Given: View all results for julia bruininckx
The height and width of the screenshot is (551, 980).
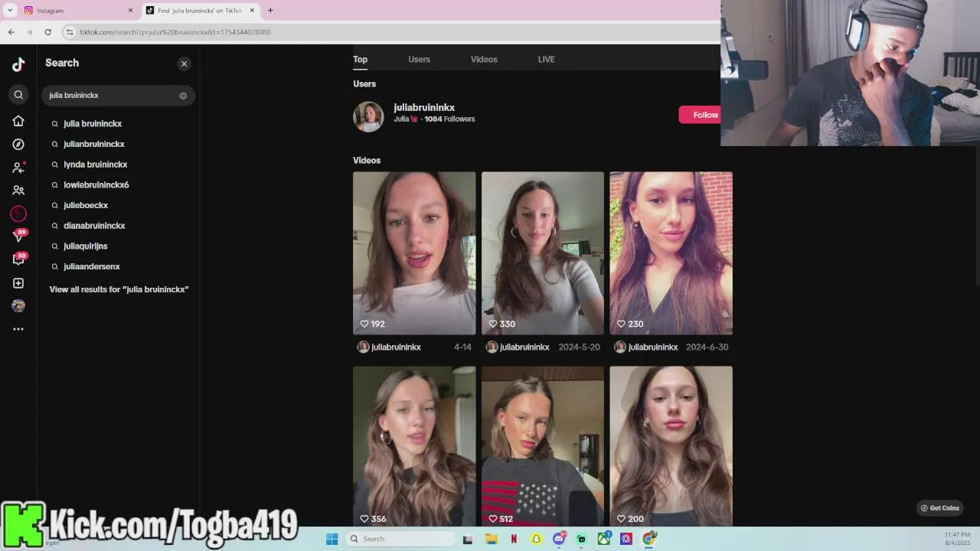Looking at the screenshot, I should 119,289.
